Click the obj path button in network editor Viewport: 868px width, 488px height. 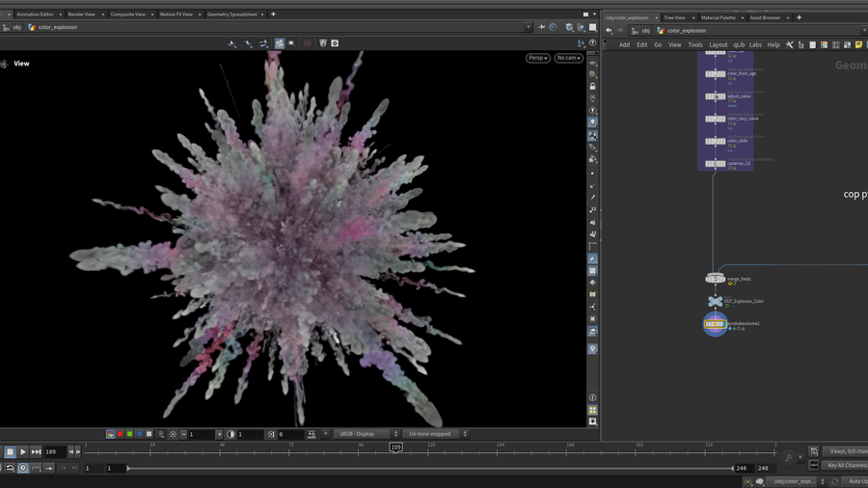[x=645, y=31]
